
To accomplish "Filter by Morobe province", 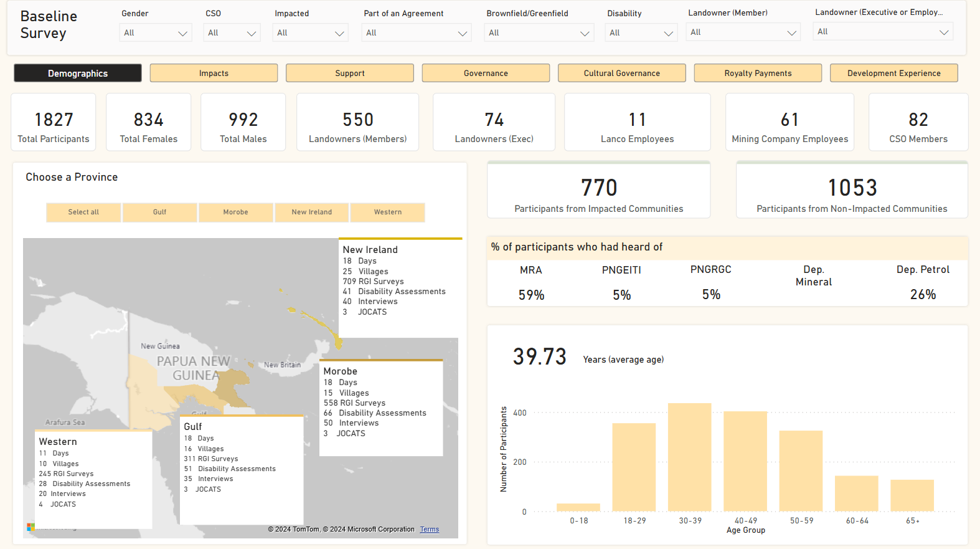I will point(236,212).
